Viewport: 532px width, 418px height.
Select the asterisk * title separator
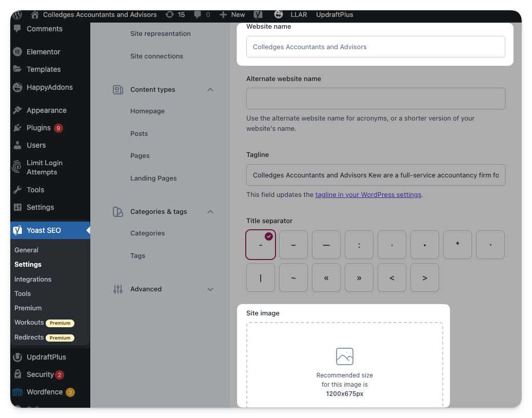pyautogui.click(x=458, y=245)
